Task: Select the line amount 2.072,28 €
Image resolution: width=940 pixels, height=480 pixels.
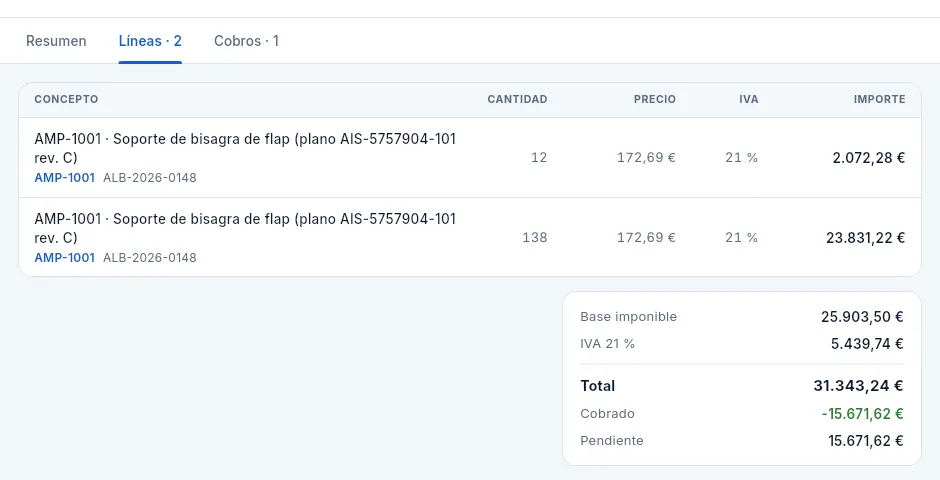Action: pos(869,158)
